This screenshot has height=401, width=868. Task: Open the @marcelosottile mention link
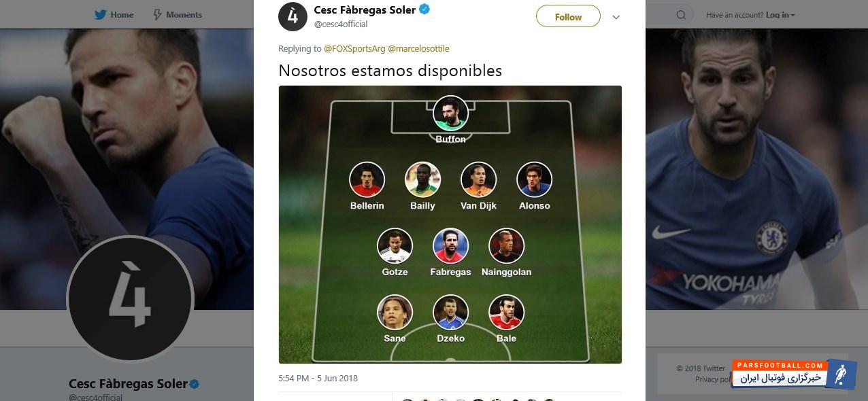point(418,48)
